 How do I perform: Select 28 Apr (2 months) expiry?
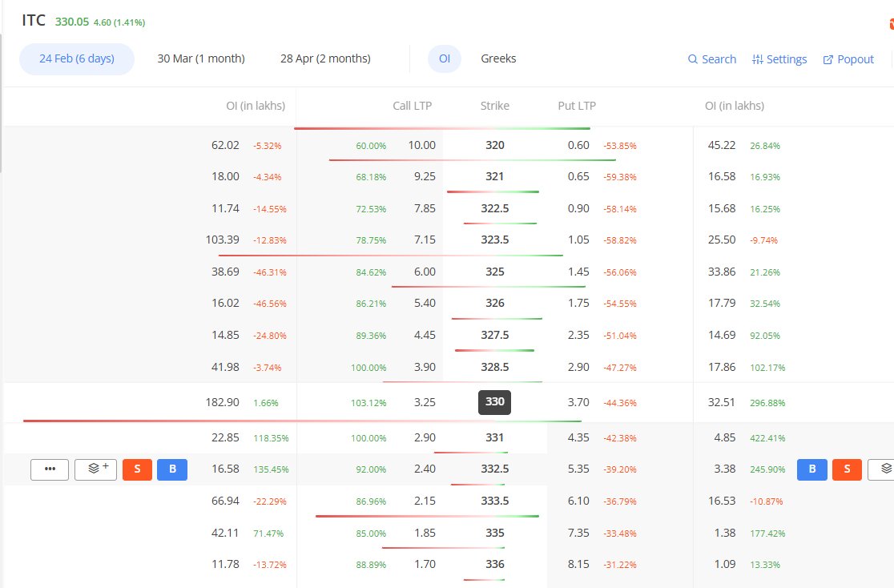pos(325,58)
